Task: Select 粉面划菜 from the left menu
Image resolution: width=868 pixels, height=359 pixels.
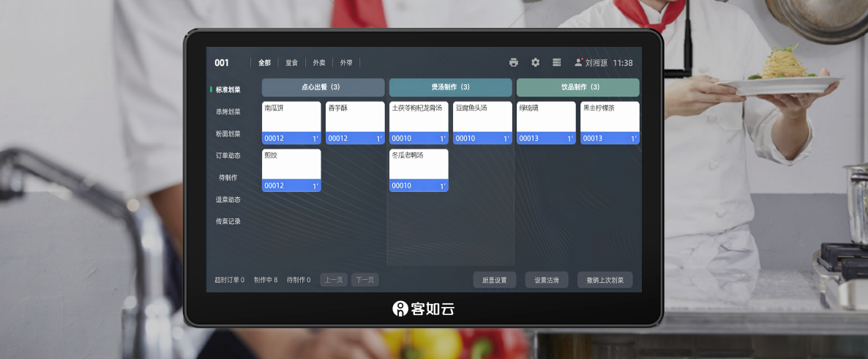Action: (228, 134)
